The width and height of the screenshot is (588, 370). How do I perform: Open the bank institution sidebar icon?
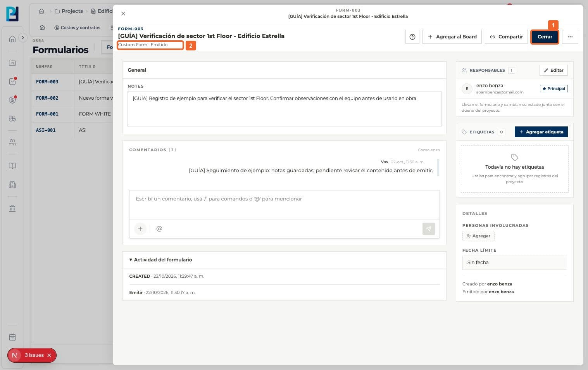(x=12, y=208)
